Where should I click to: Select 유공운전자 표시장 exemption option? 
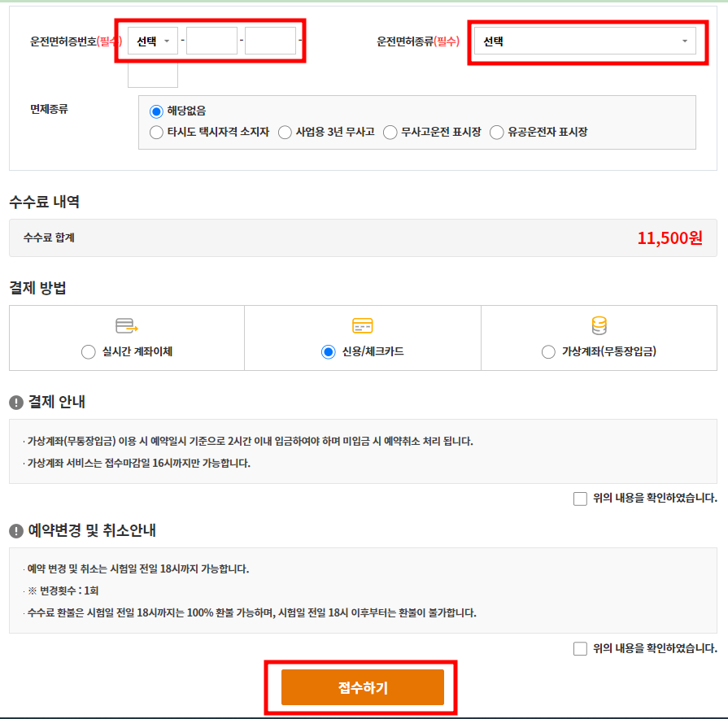[496, 131]
